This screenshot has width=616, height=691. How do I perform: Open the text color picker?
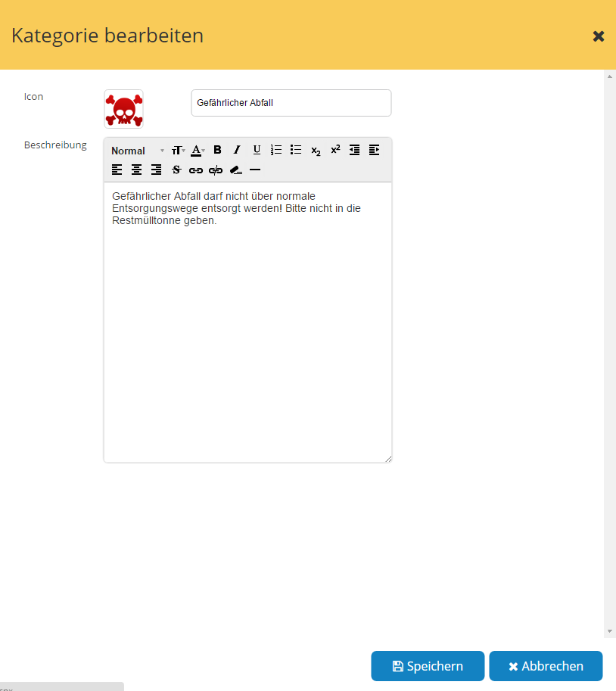(198, 151)
